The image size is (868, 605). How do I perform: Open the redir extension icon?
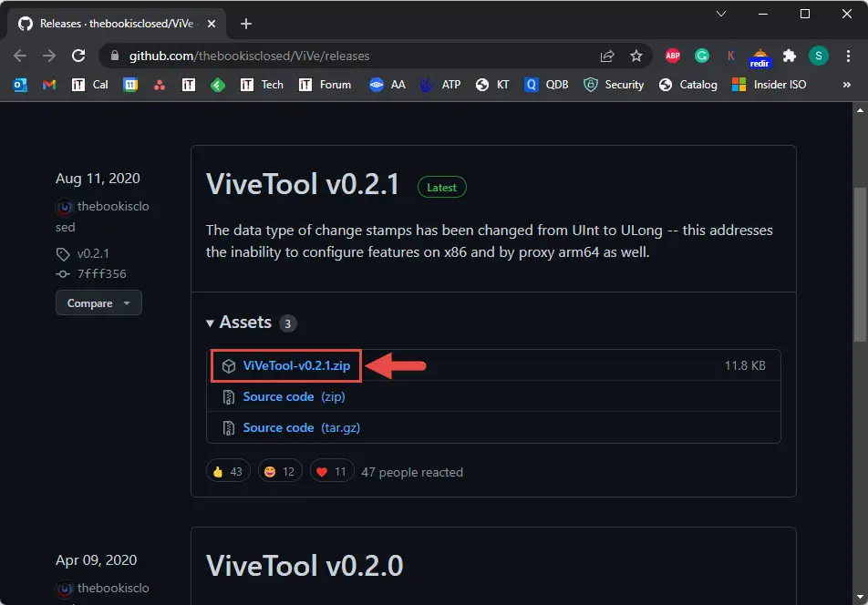759,57
